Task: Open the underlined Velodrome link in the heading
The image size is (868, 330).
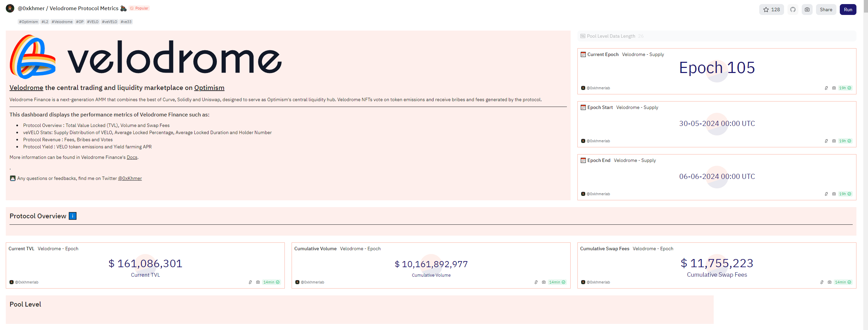Action: (26, 88)
